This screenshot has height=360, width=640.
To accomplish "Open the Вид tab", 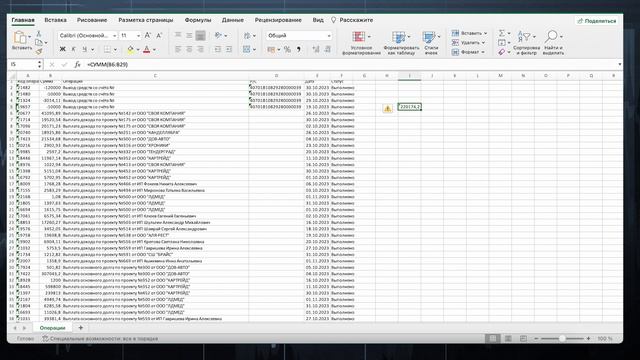I will click(x=318, y=20).
